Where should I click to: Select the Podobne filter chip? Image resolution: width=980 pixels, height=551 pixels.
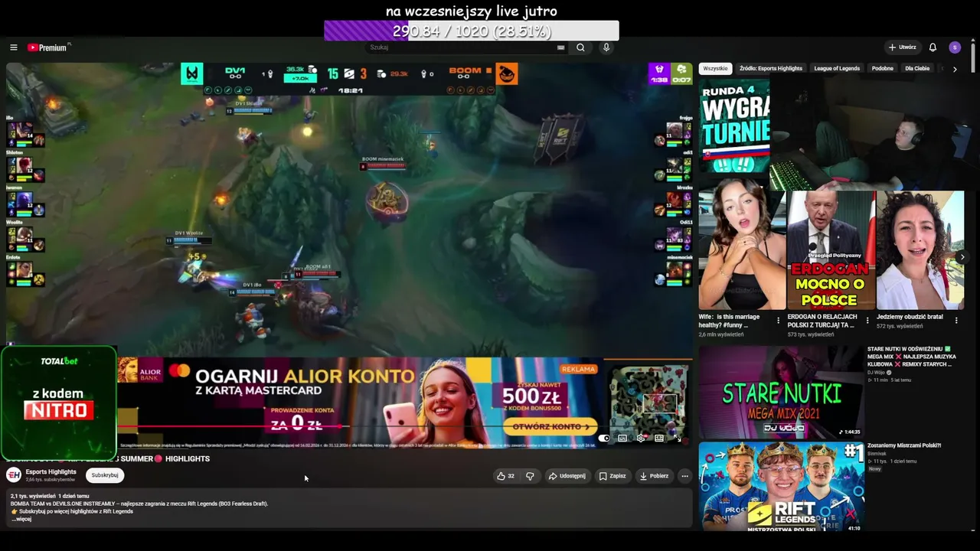click(883, 68)
